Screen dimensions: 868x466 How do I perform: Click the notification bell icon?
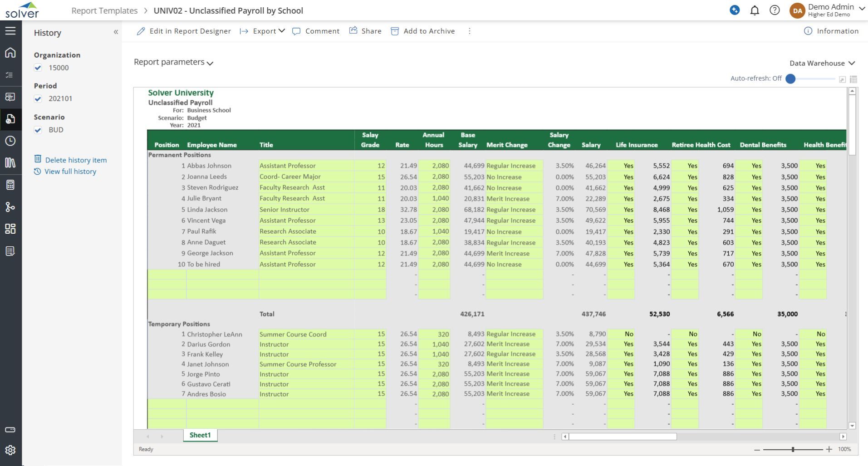[755, 10]
